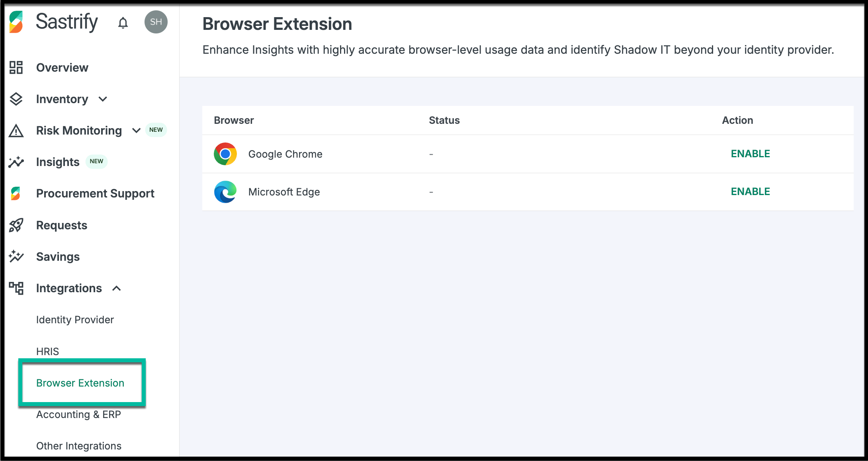
Task: Open Identity Provider integrations page
Action: click(x=75, y=320)
